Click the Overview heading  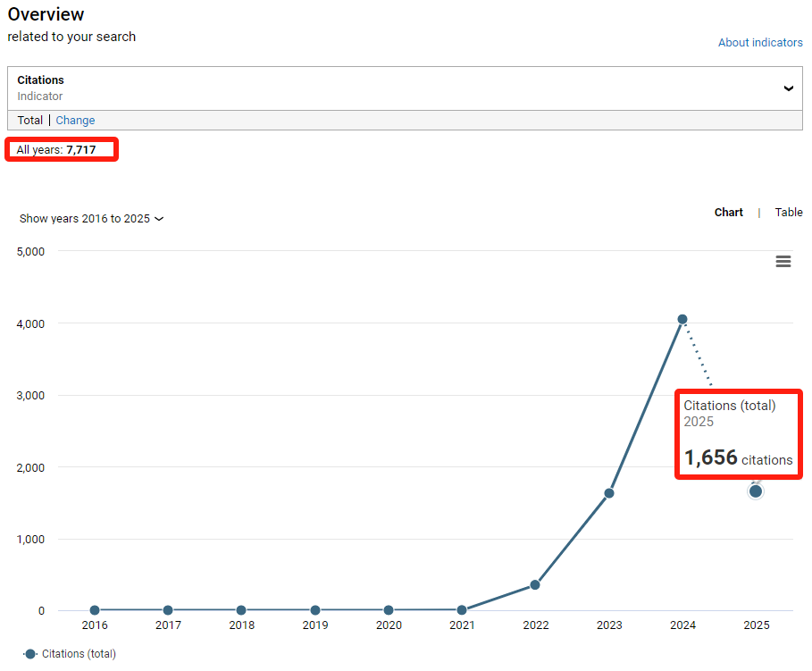pyautogui.click(x=46, y=14)
